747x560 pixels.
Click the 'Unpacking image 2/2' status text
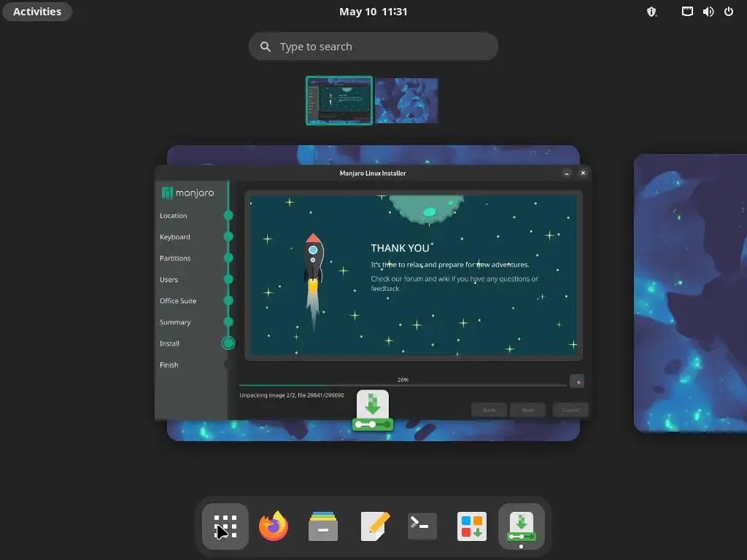(x=292, y=395)
